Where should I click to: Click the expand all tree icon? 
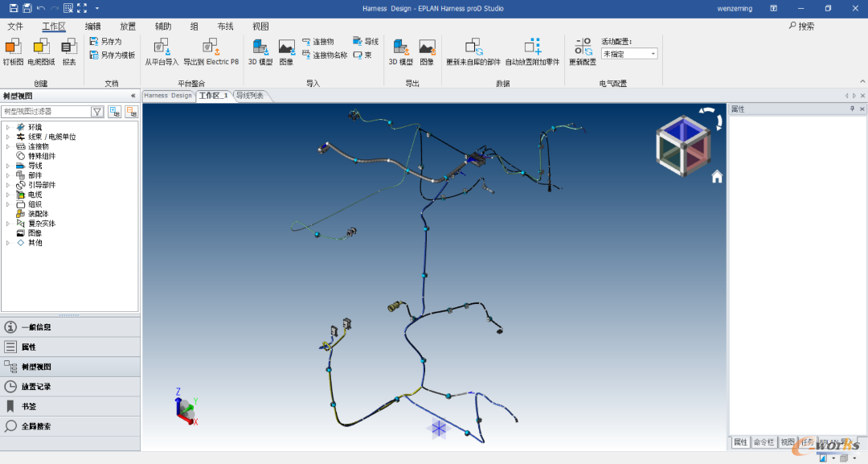click(115, 111)
